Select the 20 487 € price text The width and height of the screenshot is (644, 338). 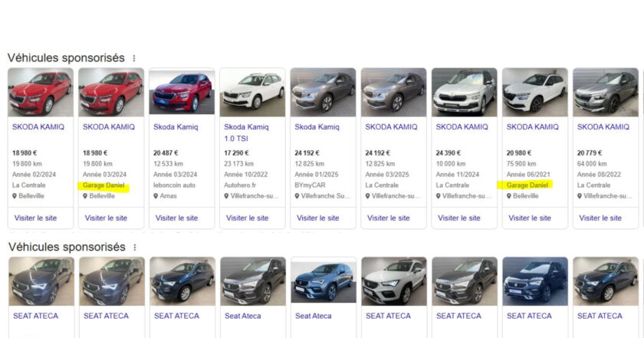pos(166,153)
